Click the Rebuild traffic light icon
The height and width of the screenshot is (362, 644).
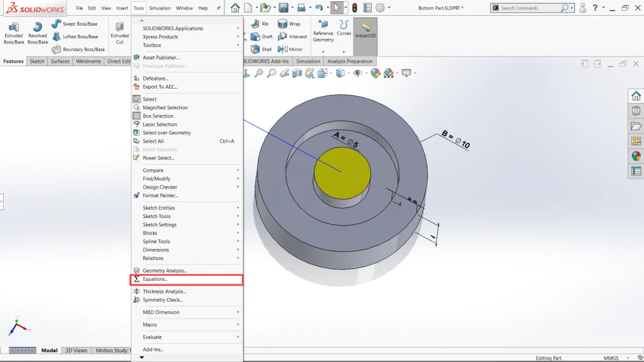(355, 8)
